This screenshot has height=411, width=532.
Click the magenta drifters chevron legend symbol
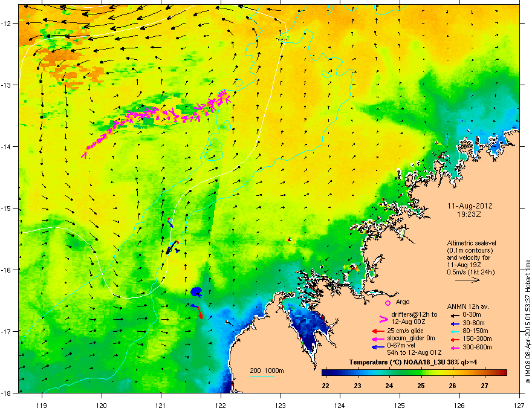[x=383, y=319]
